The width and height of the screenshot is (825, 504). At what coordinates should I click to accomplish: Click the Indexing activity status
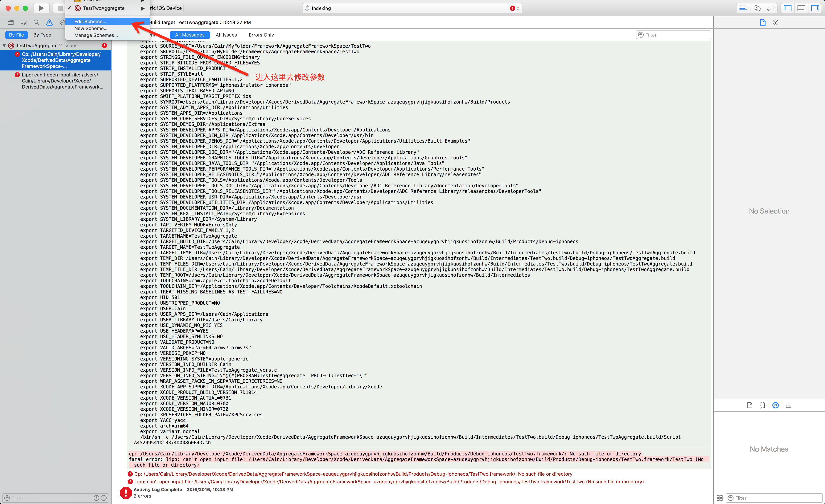(321, 8)
